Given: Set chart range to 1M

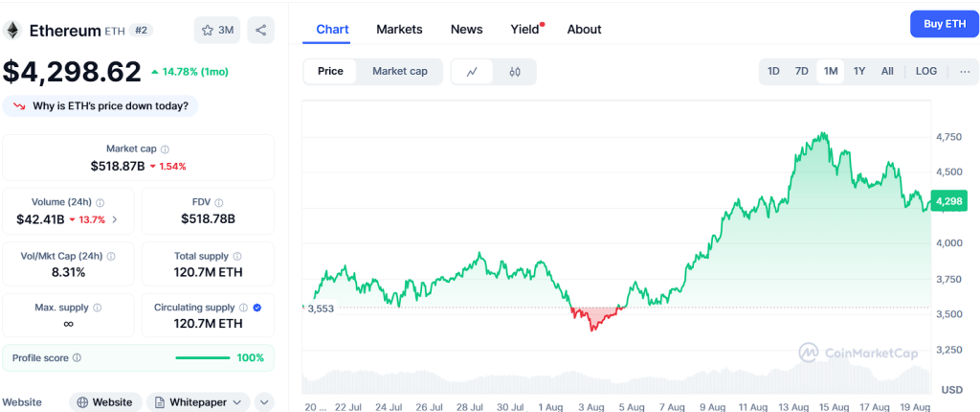Looking at the screenshot, I should click(831, 71).
